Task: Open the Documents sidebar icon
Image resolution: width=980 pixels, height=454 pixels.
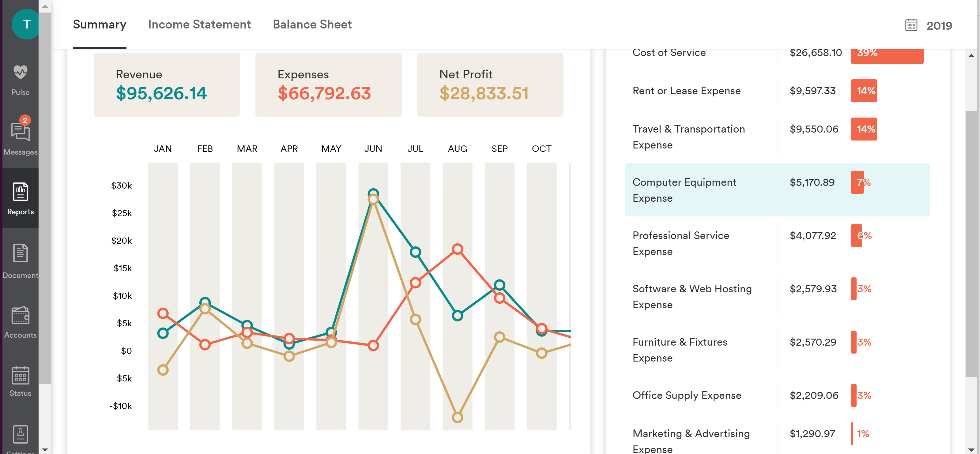Action: (x=20, y=253)
